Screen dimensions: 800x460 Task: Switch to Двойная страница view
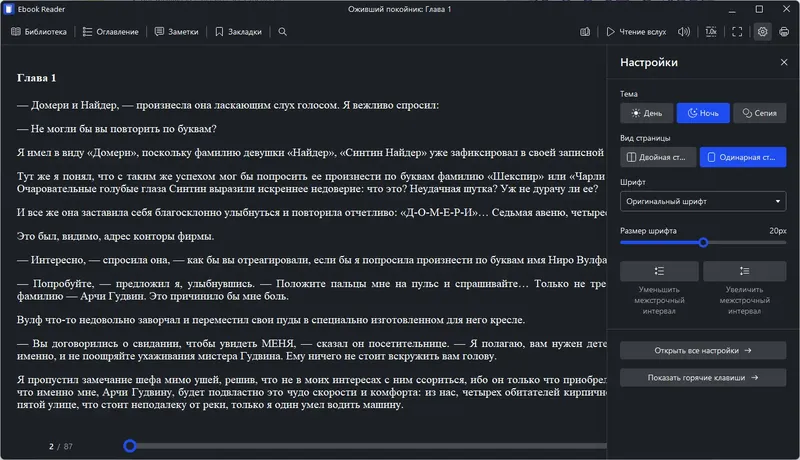click(658, 157)
